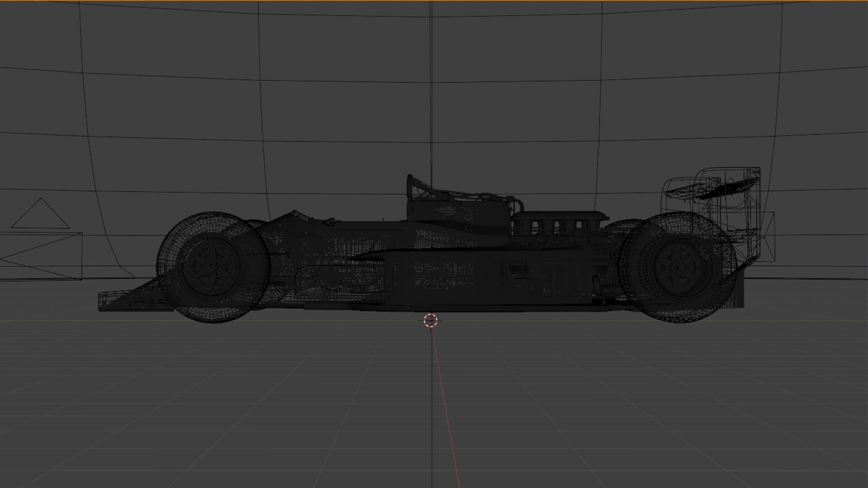Select the front wheel tire mesh
This screenshot has height=488, width=868.
[212, 224]
